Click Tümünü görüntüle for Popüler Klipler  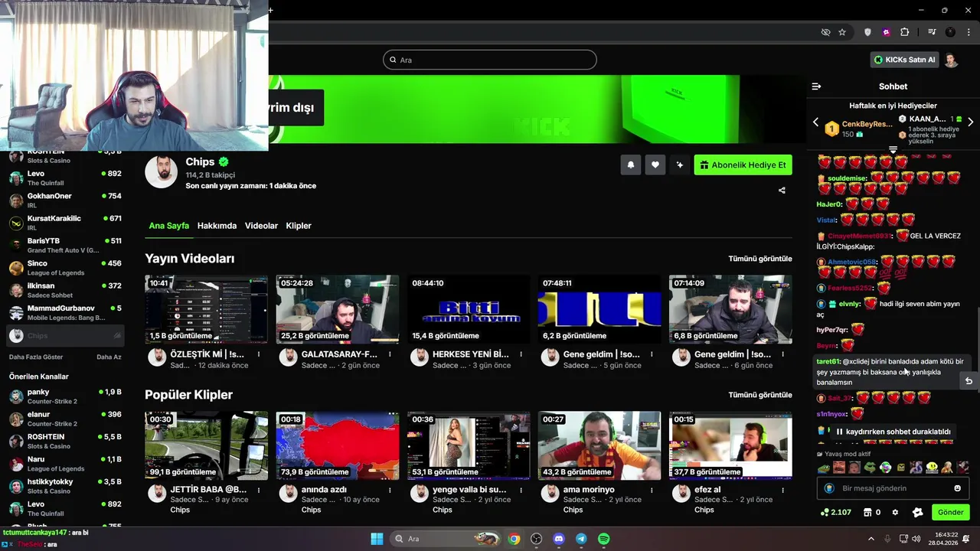coord(760,395)
